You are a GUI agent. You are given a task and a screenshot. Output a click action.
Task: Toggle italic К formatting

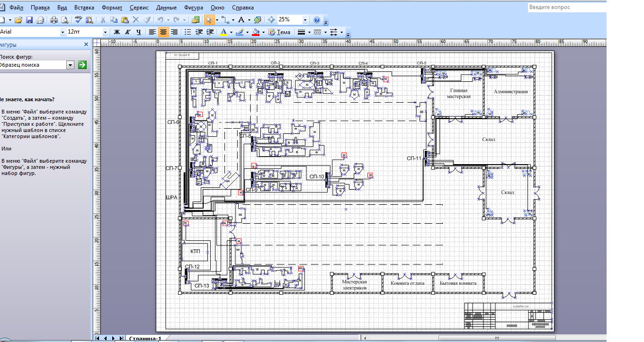tap(127, 32)
